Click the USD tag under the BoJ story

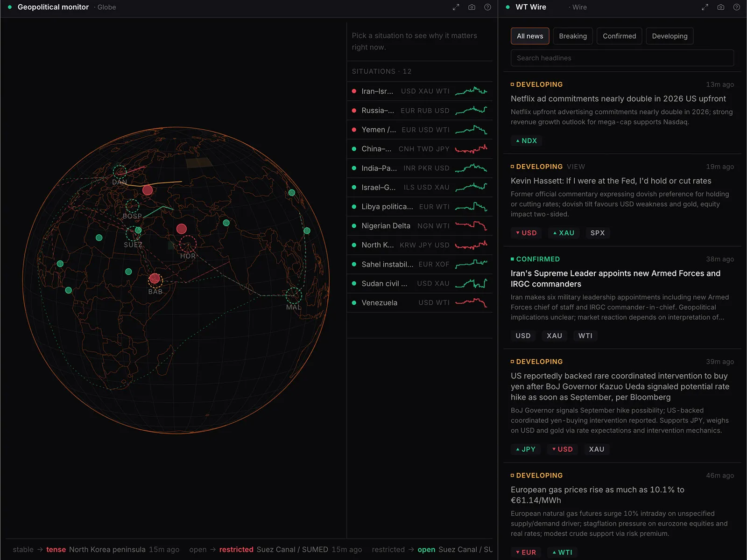tap(562, 449)
